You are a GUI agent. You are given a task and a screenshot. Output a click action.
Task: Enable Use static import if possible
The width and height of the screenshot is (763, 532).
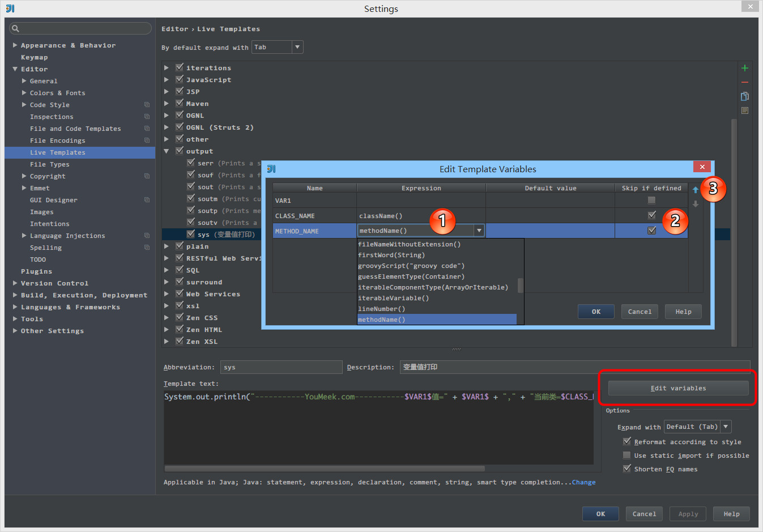(626, 456)
